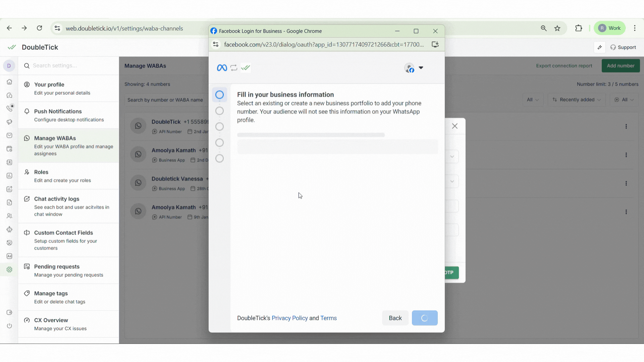Click the Back button

pos(395,318)
